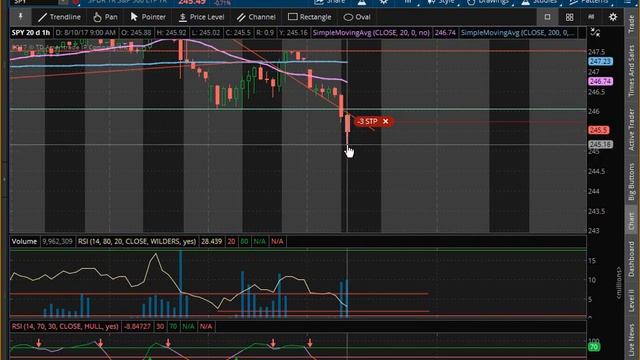Image resolution: width=640 pixels, height=360 pixels.
Task: Click the volume value 9,962,309
Action: pos(57,241)
